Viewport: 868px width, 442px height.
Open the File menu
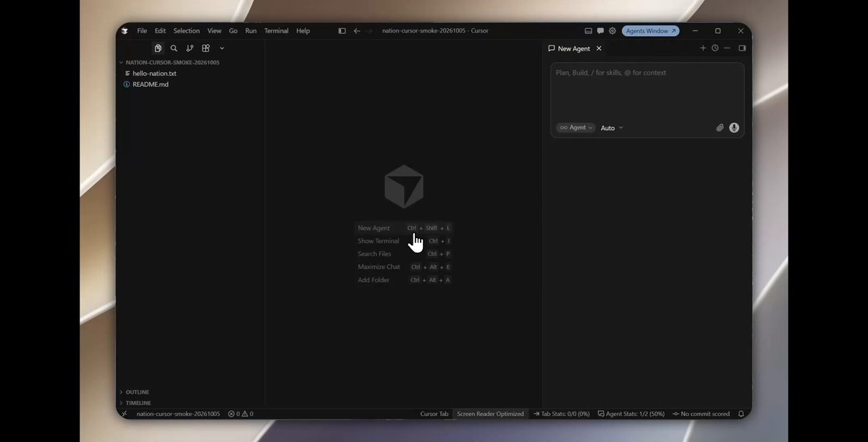coord(143,31)
